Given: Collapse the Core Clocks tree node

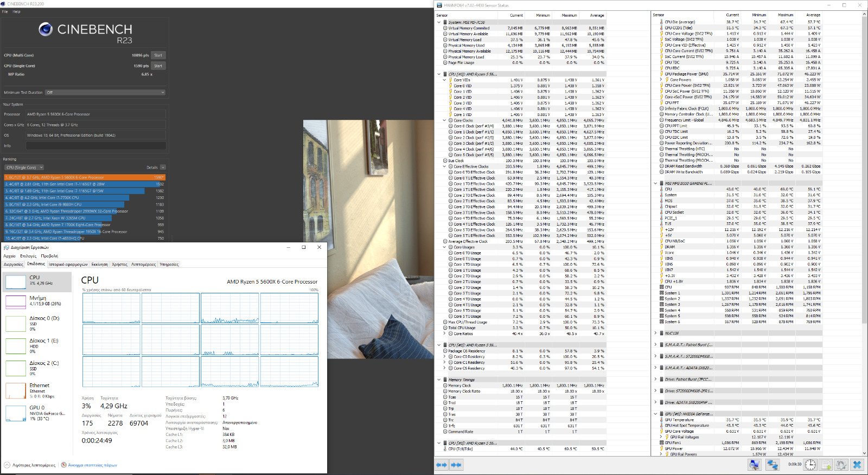Looking at the screenshot, I should (444, 120).
